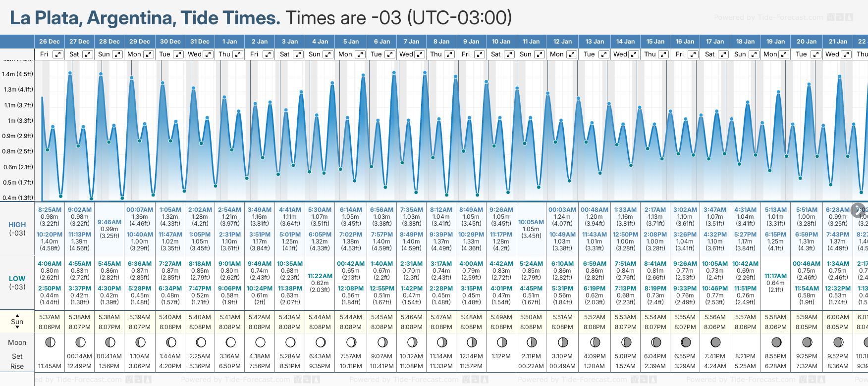
Task: Click the 10:20PM high tide time on 26 Dec
Action: pyautogui.click(x=50, y=235)
